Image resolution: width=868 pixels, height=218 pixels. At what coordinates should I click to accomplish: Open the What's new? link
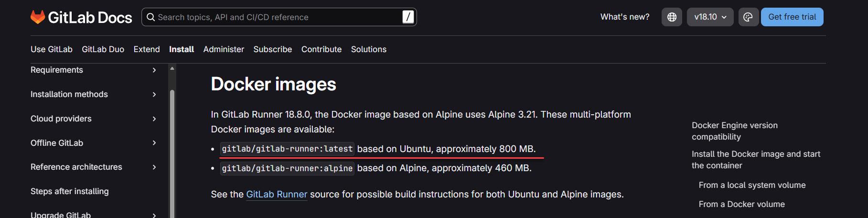click(x=625, y=17)
